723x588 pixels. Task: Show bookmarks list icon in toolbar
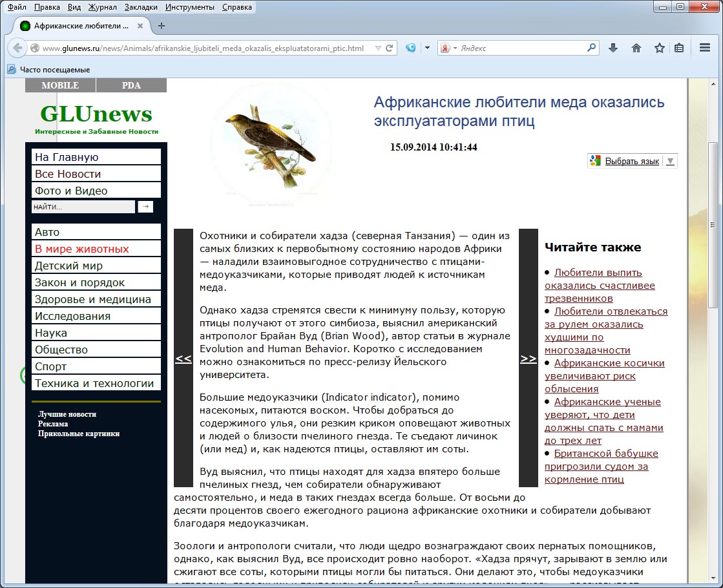coord(679,48)
